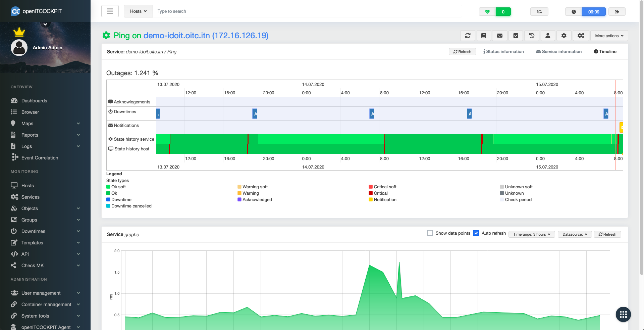The width and height of the screenshot is (644, 330).
Task: Click the clock icon in header
Action: coord(574,12)
